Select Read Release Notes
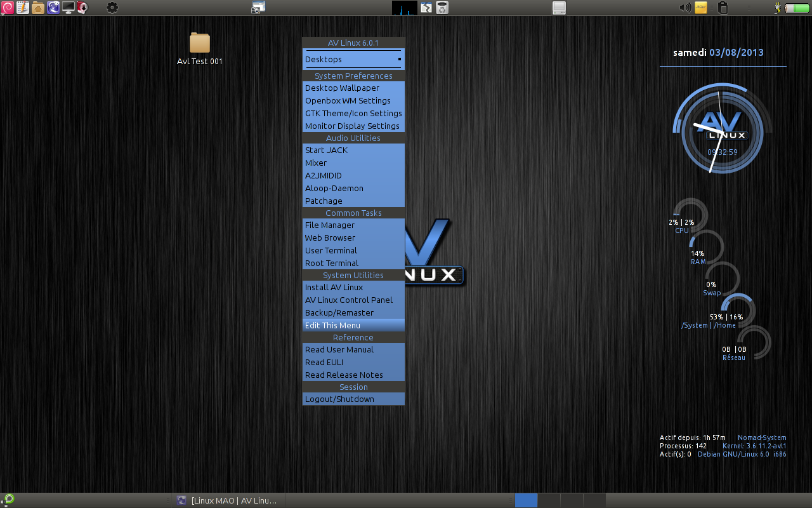This screenshot has width=812, height=508. [x=353, y=375]
